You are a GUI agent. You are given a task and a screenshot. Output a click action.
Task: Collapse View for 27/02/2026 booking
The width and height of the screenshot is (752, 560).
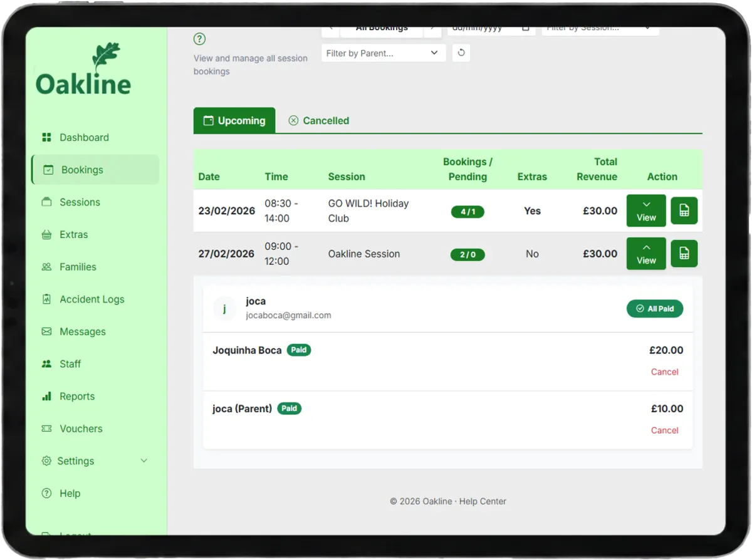click(x=646, y=254)
